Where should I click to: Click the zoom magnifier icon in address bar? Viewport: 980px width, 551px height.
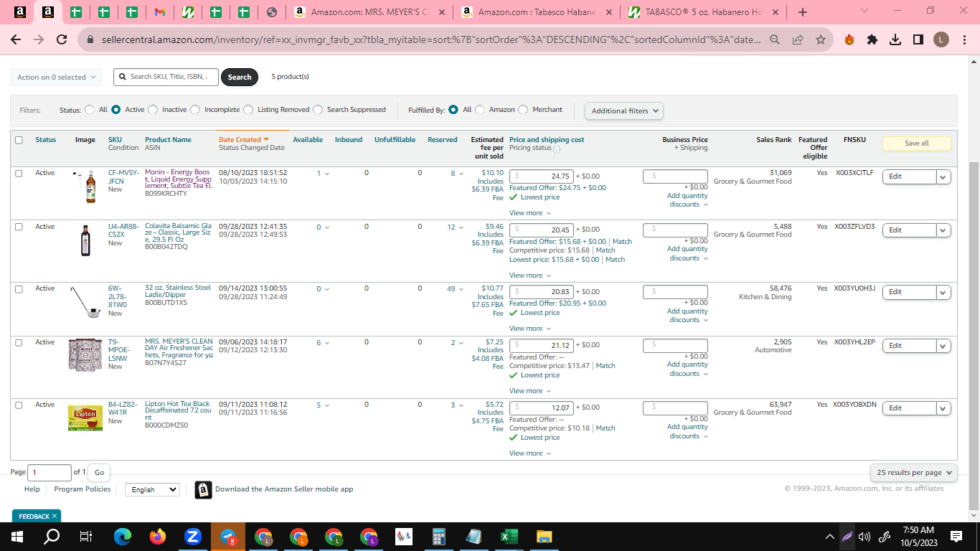[775, 40]
